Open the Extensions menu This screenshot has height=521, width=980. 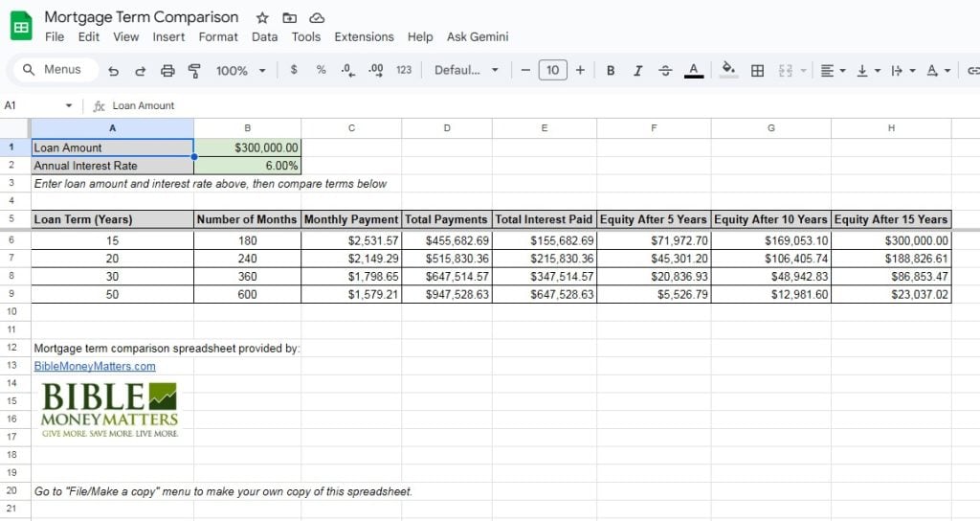[364, 37]
